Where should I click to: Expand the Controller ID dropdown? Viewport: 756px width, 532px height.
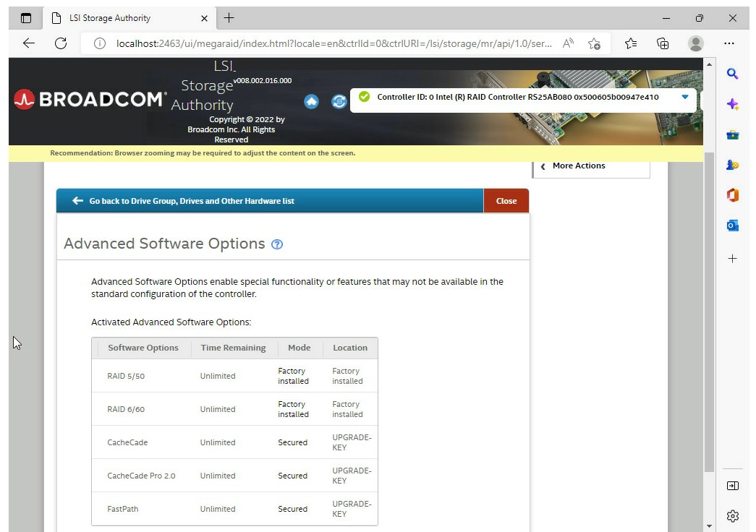click(x=684, y=97)
